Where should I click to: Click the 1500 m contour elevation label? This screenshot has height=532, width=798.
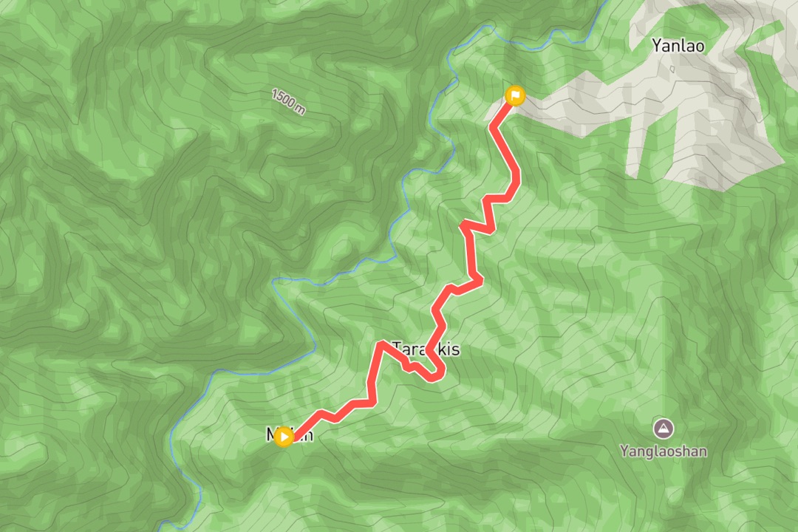289,102
